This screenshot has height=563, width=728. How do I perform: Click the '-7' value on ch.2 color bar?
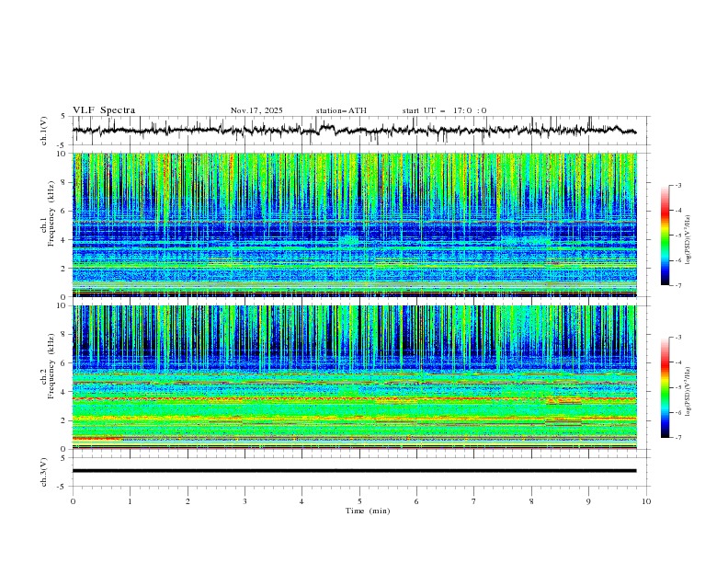pos(678,438)
